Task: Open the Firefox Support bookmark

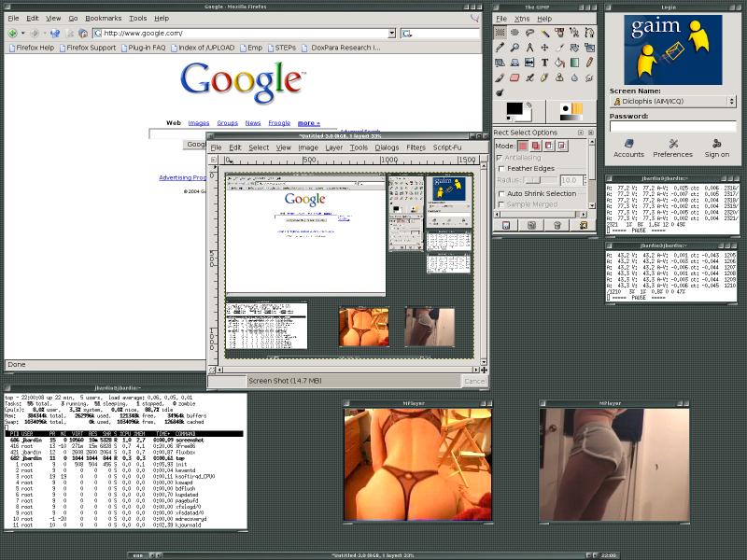Action: tap(88, 48)
